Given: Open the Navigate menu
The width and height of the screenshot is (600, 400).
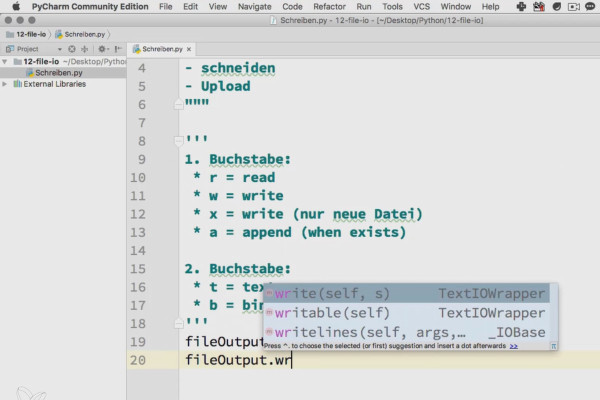Looking at the screenshot, I should (254, 7).
